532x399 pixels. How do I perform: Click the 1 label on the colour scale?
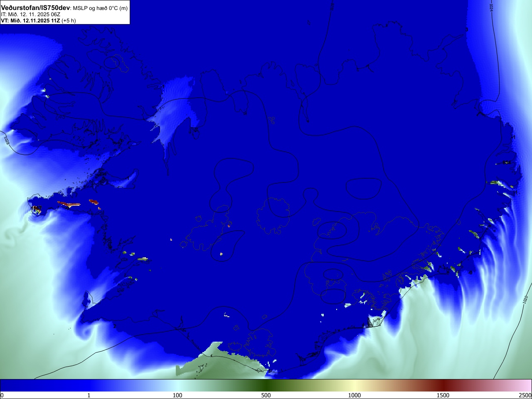pyautogui.click(x=89, y=395)
